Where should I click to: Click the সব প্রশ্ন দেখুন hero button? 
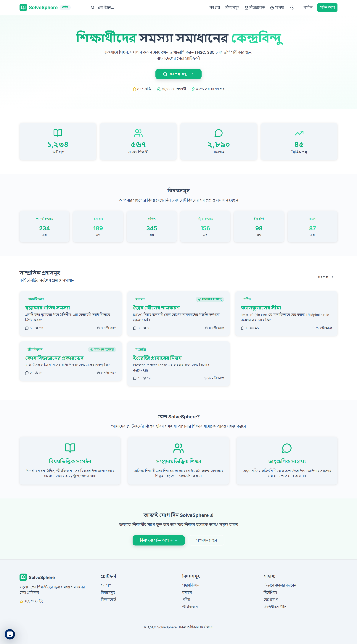(178, 74)
